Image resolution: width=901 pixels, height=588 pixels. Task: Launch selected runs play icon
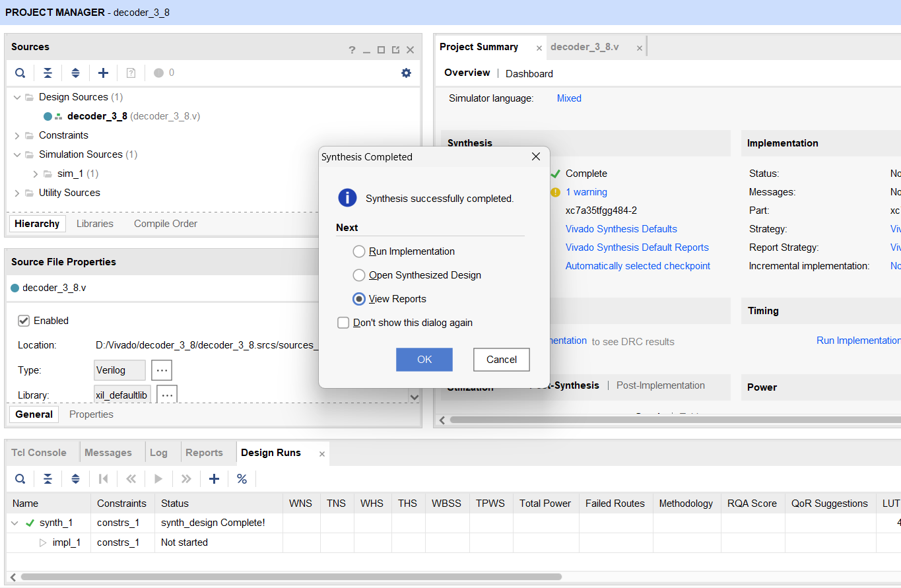point(158,479)
